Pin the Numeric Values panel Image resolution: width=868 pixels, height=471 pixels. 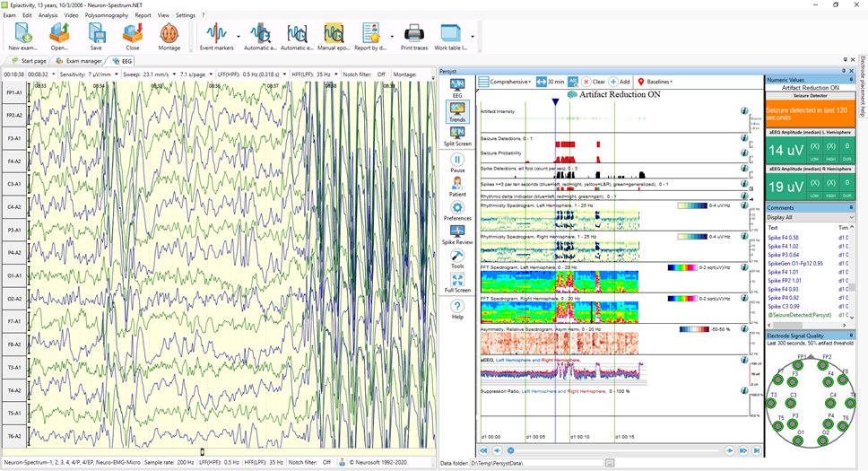pyautogui.click(x=851, y=80)
